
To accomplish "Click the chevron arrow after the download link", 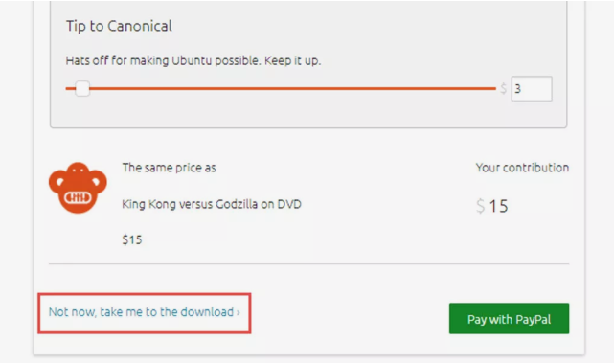I will point(239,312).
